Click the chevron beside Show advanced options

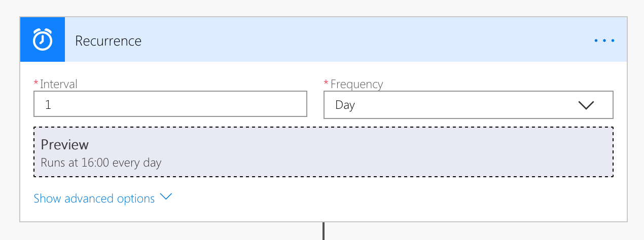click(166, 197)
